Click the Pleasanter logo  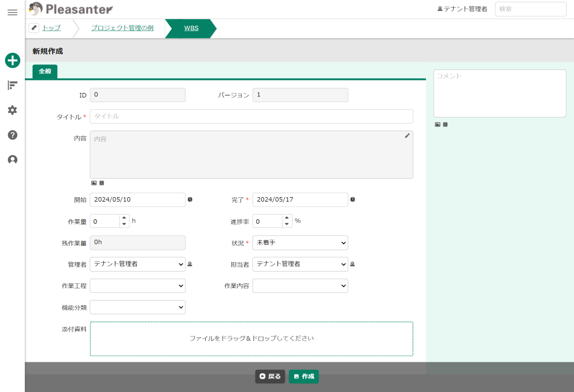(x=71, y=9)
